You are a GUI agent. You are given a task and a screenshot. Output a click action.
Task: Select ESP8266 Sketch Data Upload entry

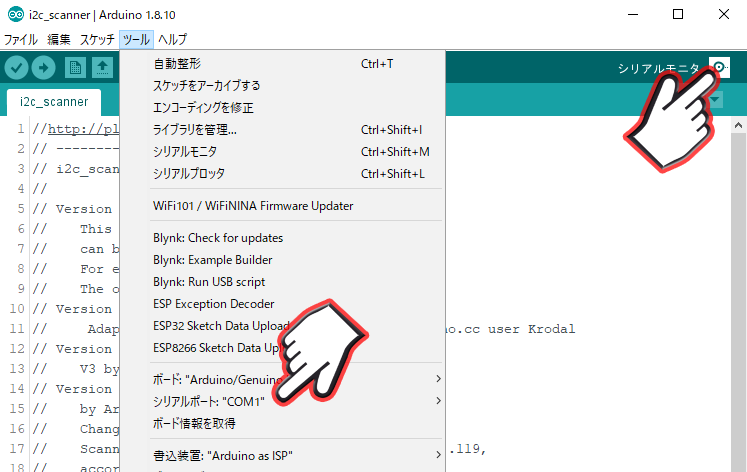click(x=282, y=348)
